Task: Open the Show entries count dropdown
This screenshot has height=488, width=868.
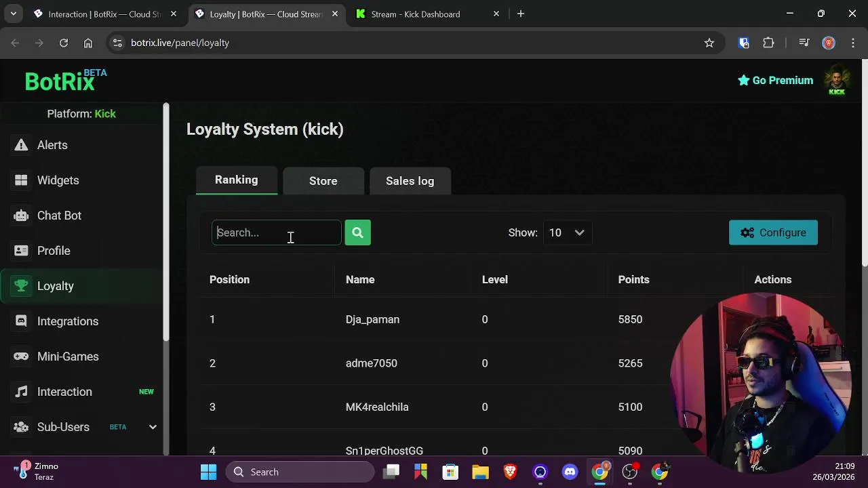Action: pos(567,232)
